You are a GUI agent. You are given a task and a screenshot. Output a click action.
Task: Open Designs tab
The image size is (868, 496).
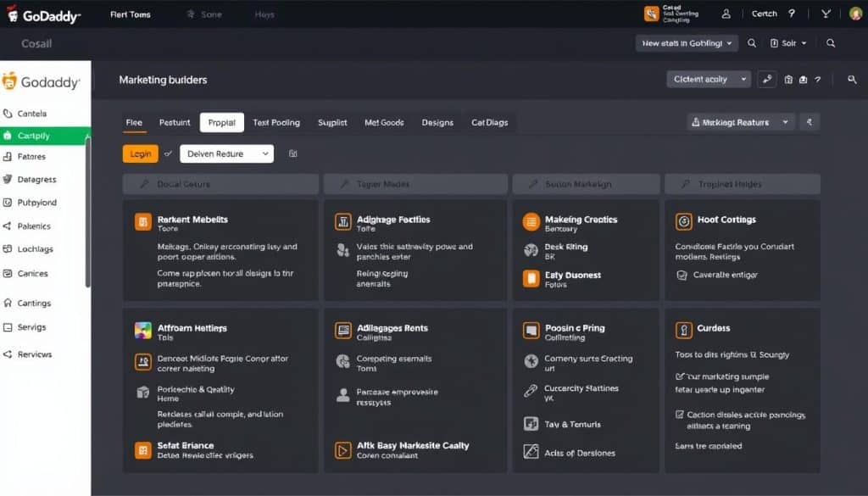[x=437, y=122]
